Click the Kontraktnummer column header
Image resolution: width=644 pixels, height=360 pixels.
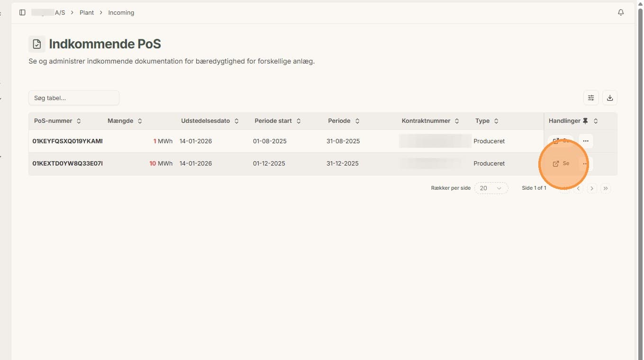[426, 121]
